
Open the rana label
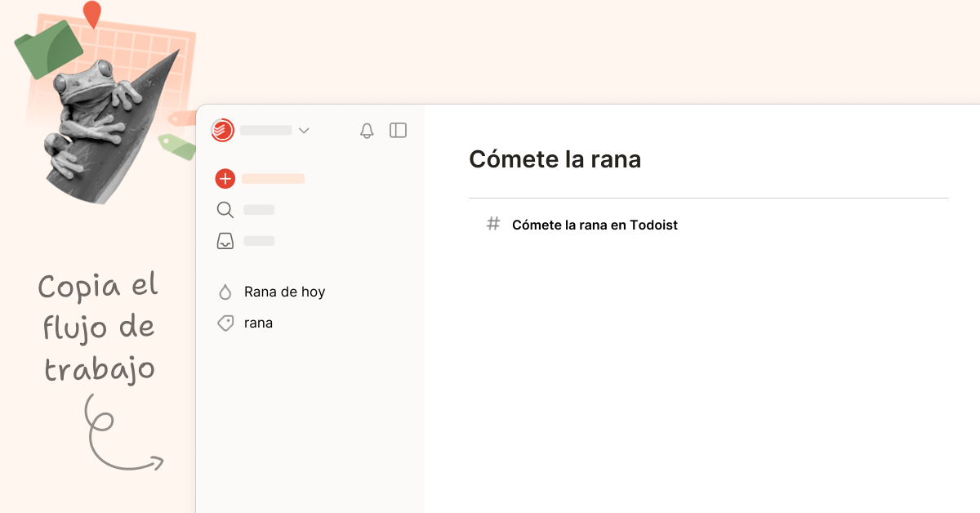tap(258, 323)
